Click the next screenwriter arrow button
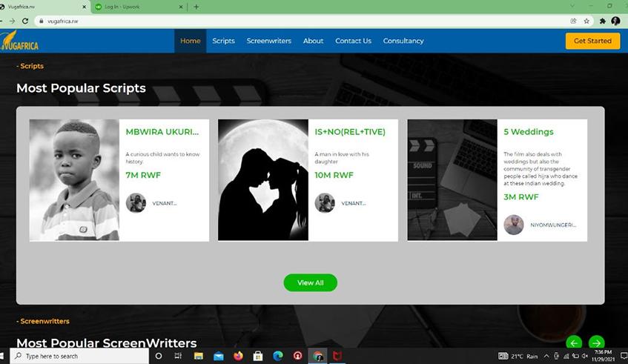Screen dimensions: 628x364 pyautogui.click(x=596, y=343)
